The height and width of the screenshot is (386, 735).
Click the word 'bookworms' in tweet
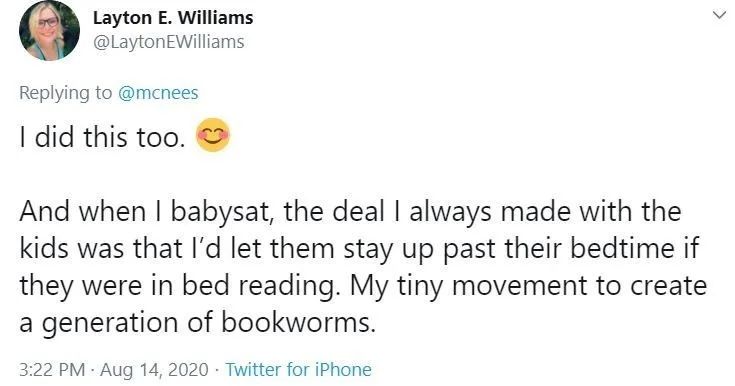pos(299,322)
